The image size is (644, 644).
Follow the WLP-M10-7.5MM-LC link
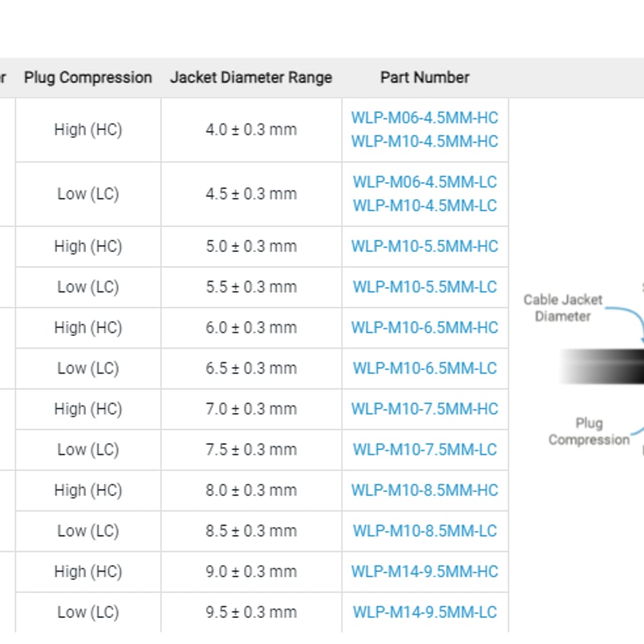(x=425, y=449)
